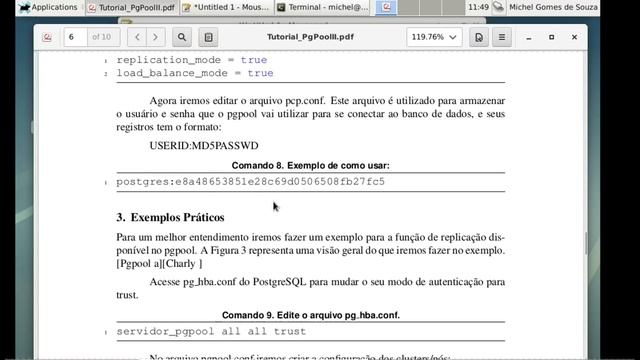Toggle the sidebar panel button

tap(208, 37)
